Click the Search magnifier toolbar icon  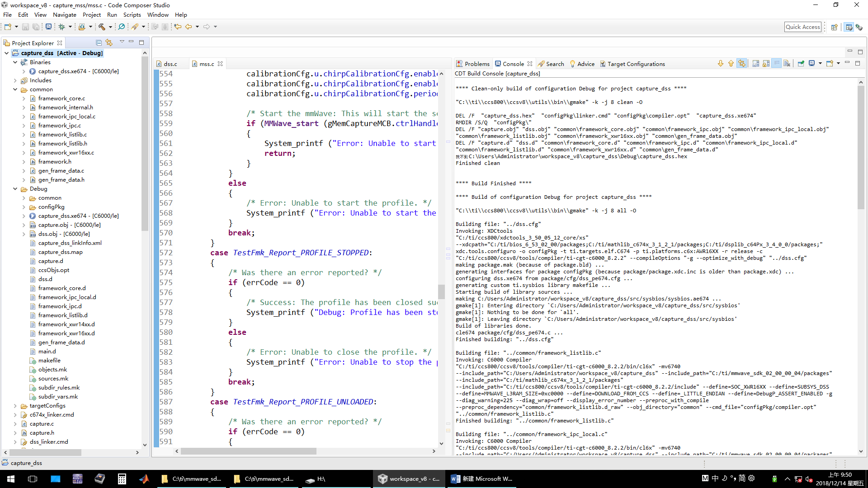click(121, 27)
